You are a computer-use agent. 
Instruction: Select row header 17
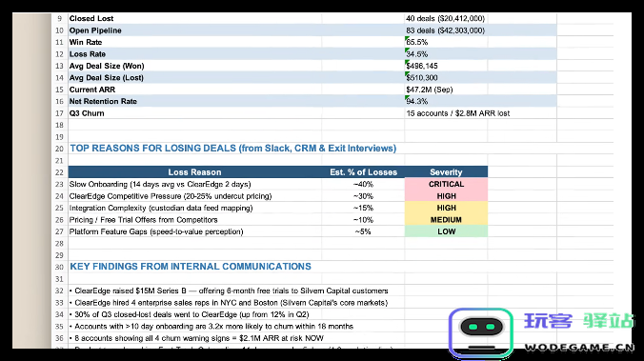[x=60, y=113]
